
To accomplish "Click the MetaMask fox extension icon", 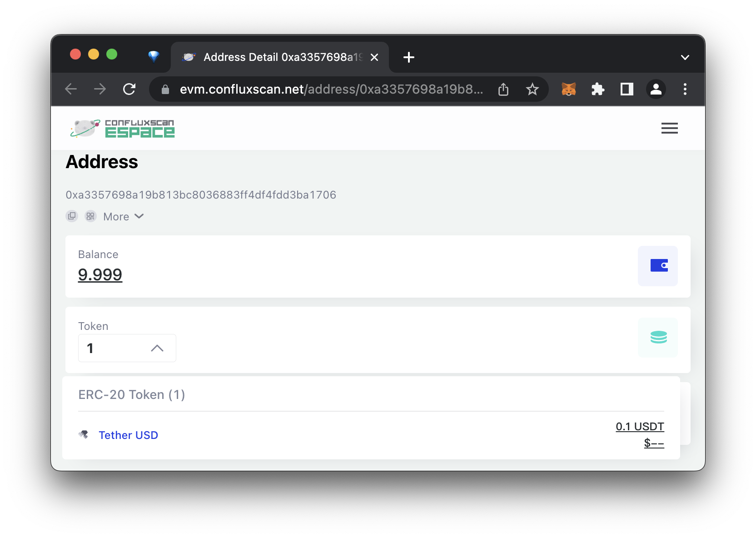I will 568,89.
